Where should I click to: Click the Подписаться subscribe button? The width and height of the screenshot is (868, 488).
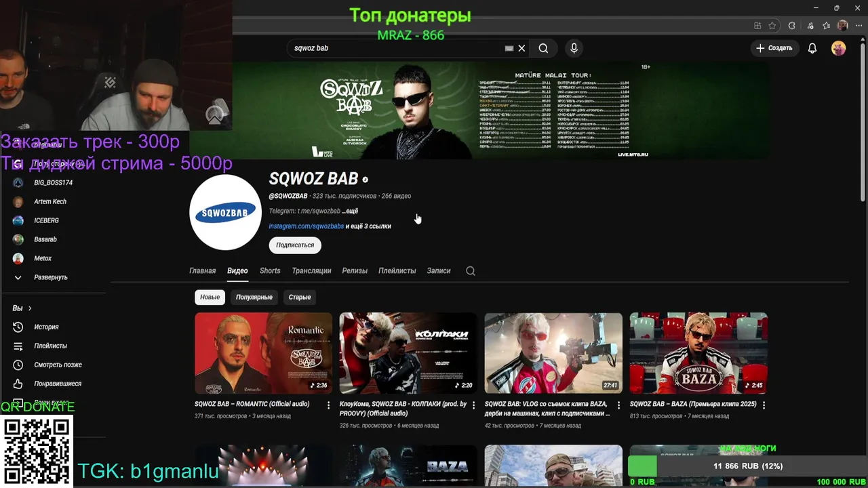click(295, 245)
